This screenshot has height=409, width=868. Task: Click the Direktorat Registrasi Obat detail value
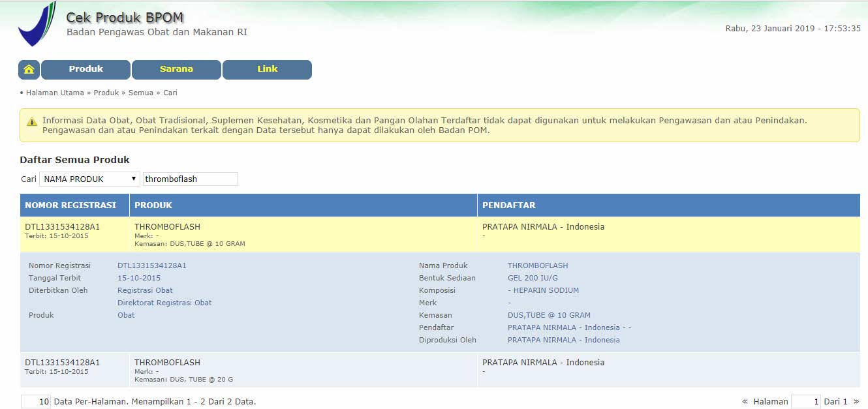pos(164,303)
